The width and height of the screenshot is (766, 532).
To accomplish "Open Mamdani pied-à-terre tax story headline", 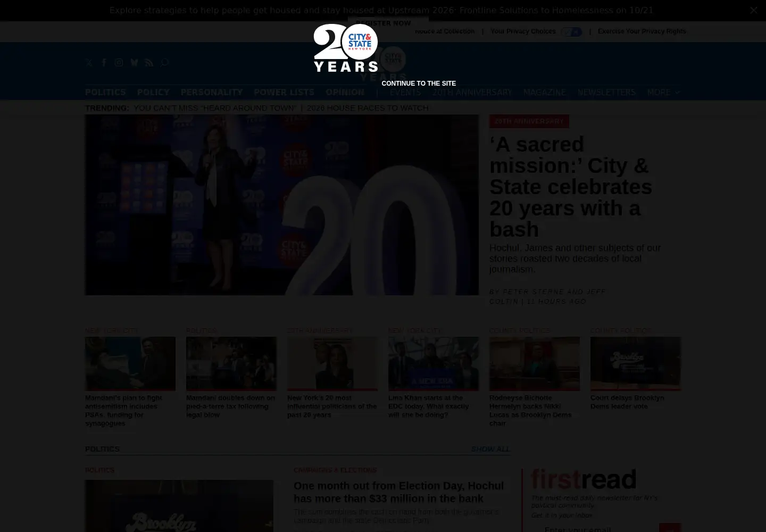I will (231, 406).
